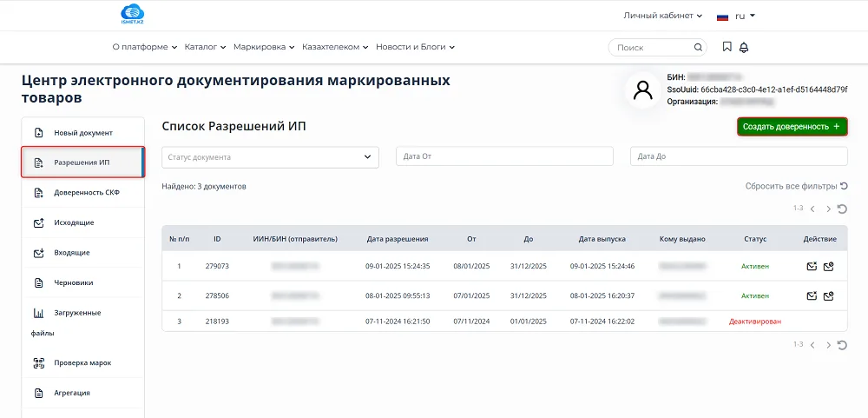Select Разрешения ИП in sidebar
The height and width of the screenshot is (418, 868).
pos(83,163)
